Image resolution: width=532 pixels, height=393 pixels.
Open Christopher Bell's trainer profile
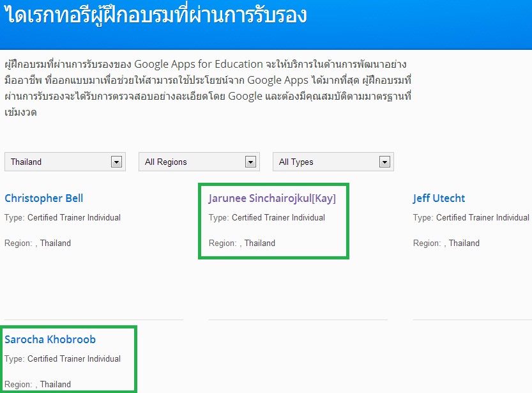coord(43,198)
